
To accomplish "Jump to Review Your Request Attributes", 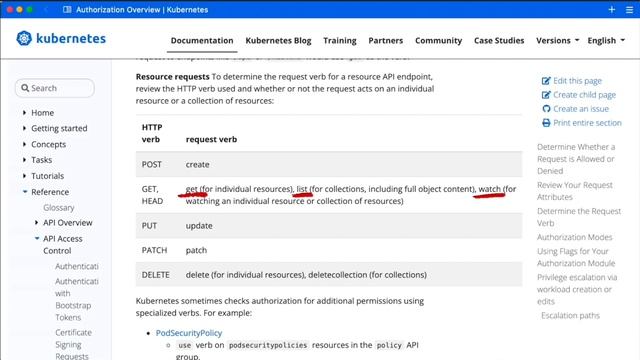I will click(575, 191).
